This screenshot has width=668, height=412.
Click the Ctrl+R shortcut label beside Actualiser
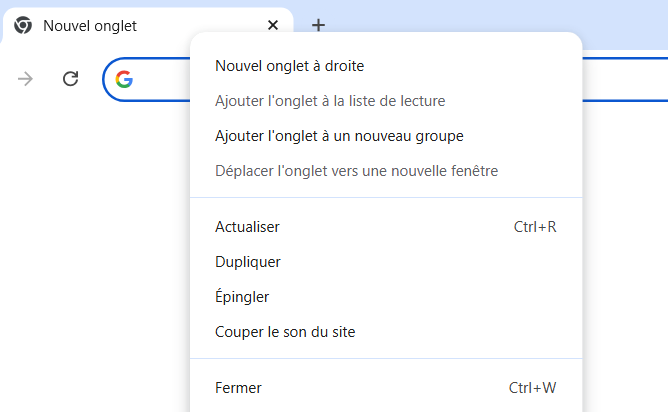pos(534,227)
